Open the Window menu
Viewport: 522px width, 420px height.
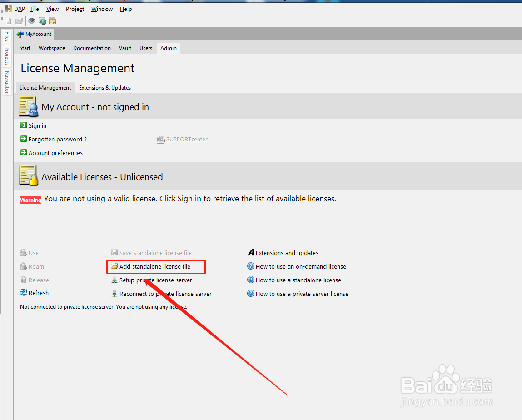pyautogui.click(x=102, y=9)
